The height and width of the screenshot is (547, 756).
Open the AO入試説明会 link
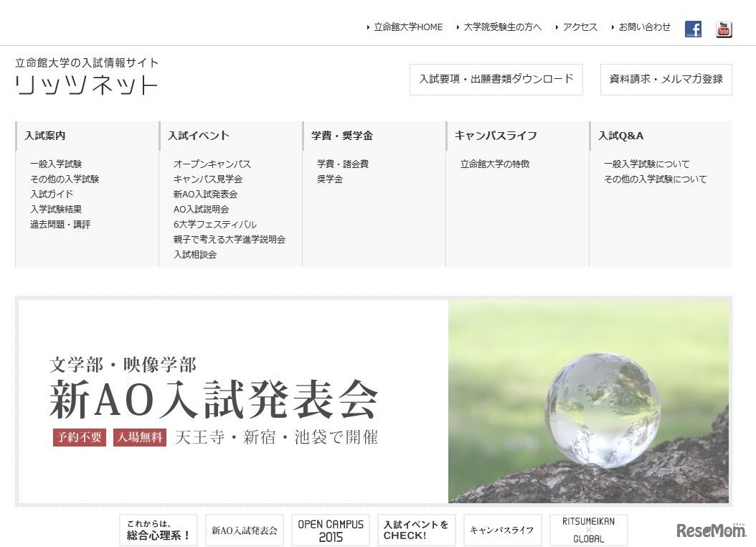pyautogui.click(x=201, y=209)
